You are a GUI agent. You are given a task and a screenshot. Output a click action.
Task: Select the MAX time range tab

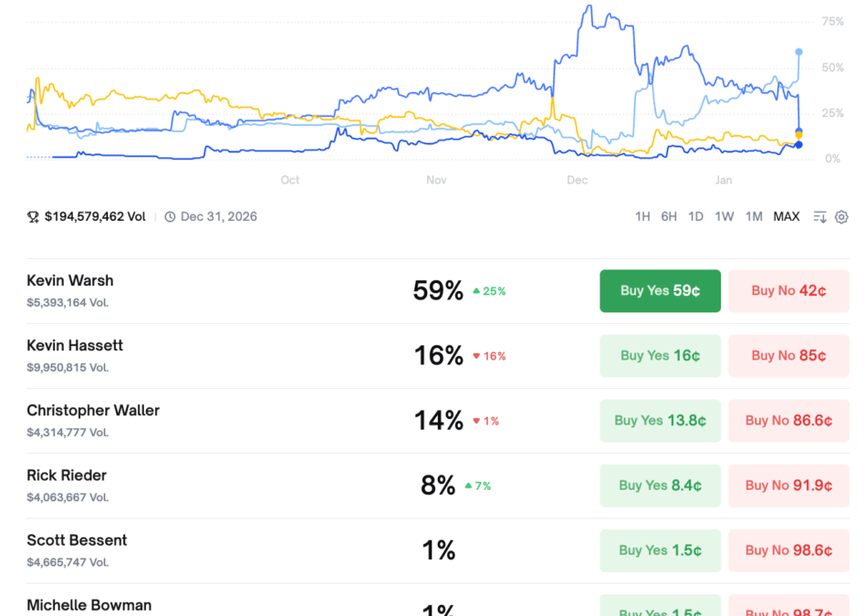tap(786, 217)
